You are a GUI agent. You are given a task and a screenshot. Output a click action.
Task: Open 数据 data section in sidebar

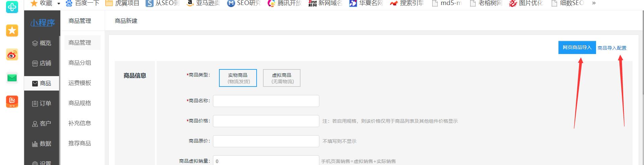(42, 144)
